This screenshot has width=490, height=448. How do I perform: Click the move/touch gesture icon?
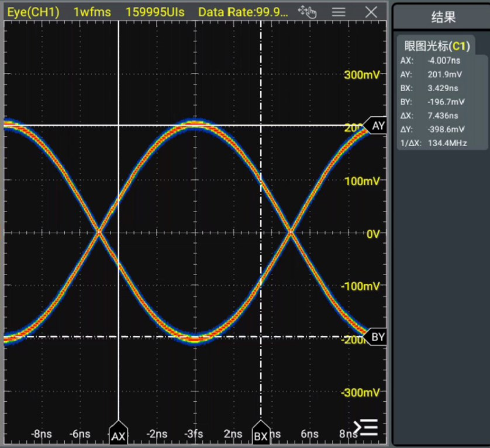click(x=307, y=12)
